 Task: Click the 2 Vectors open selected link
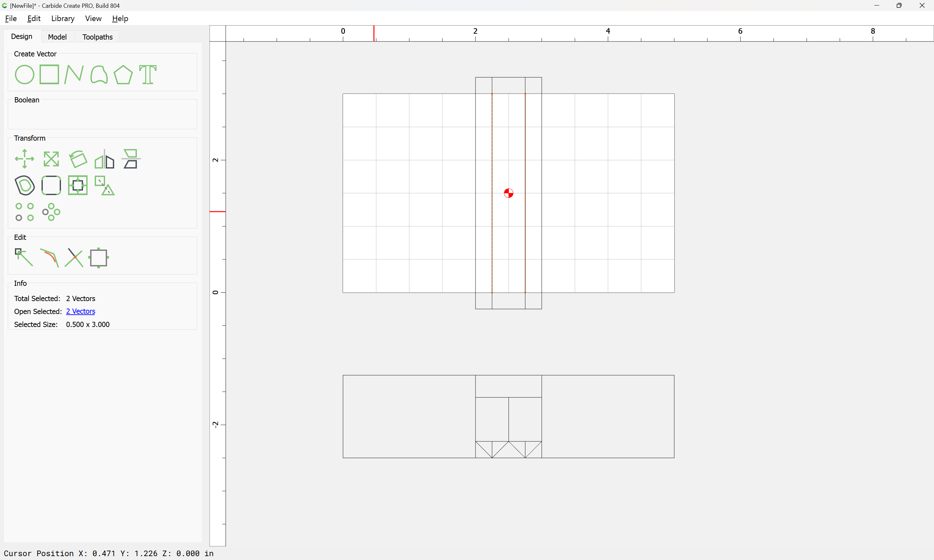point(80,311)
